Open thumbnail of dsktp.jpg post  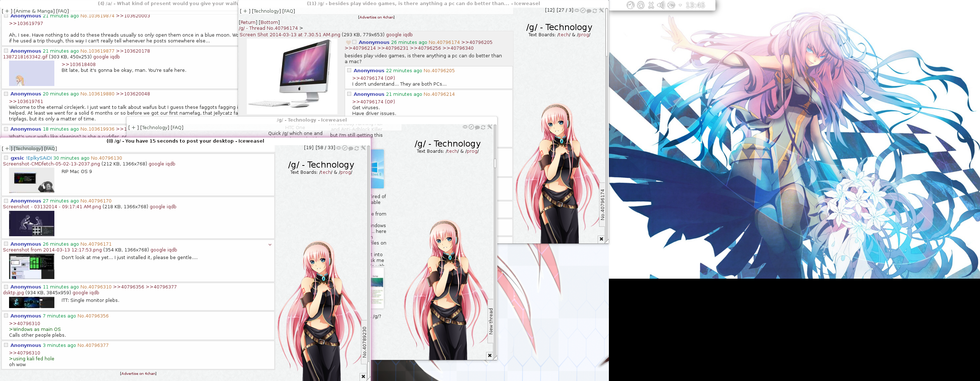32,303
